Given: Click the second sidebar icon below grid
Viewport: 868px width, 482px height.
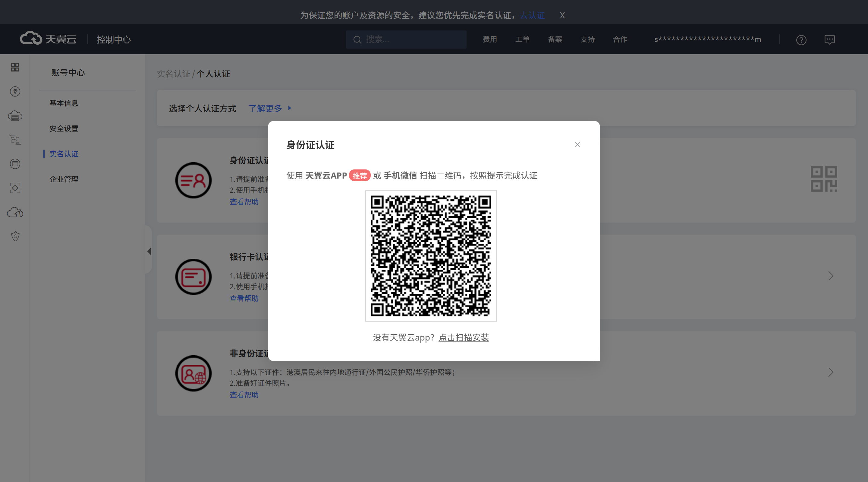Looking at the screenshot, I should (15, 91).
